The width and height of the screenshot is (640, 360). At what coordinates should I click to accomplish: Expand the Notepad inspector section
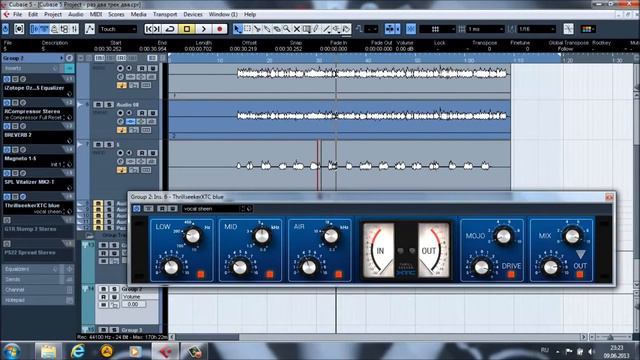click(38, 300)
